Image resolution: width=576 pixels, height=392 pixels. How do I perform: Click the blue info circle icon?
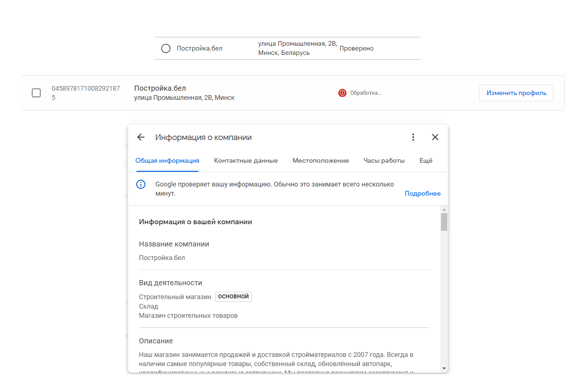(x=141, y=184)
